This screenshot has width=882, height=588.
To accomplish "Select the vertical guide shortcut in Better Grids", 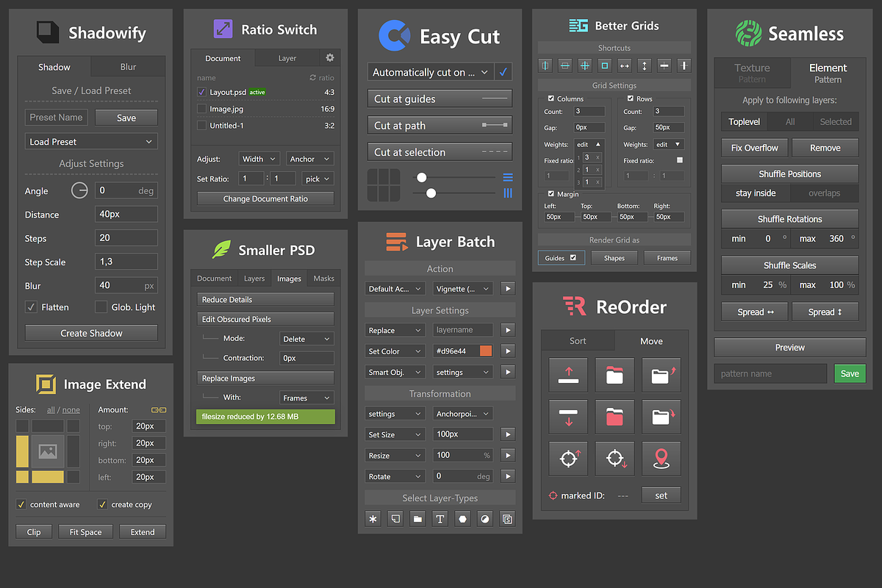I will [545, 65].
